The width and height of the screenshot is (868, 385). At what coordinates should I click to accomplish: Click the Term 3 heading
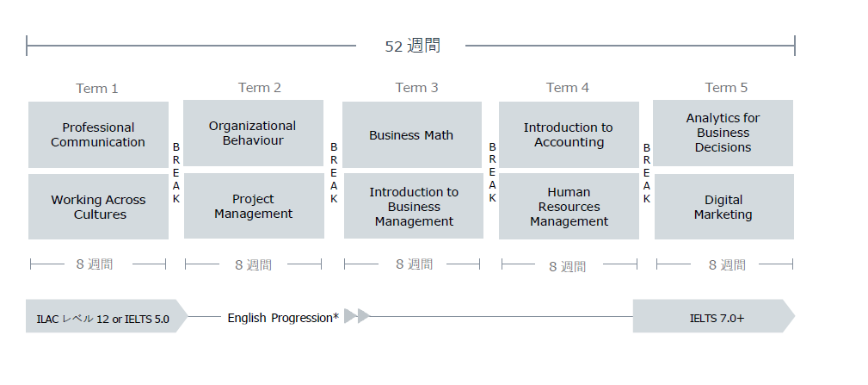click(x=416, y=88)
